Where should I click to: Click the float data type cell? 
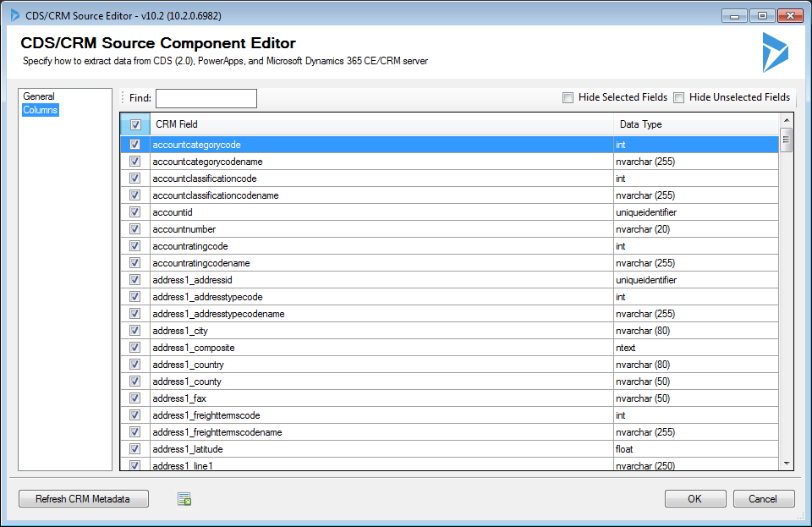(x=696, y=449)
